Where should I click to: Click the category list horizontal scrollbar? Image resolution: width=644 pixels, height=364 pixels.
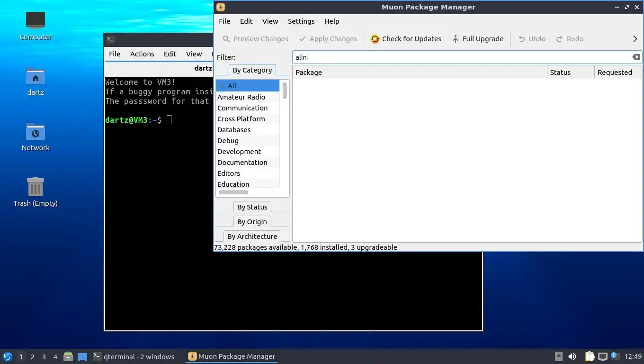(233, 192)
